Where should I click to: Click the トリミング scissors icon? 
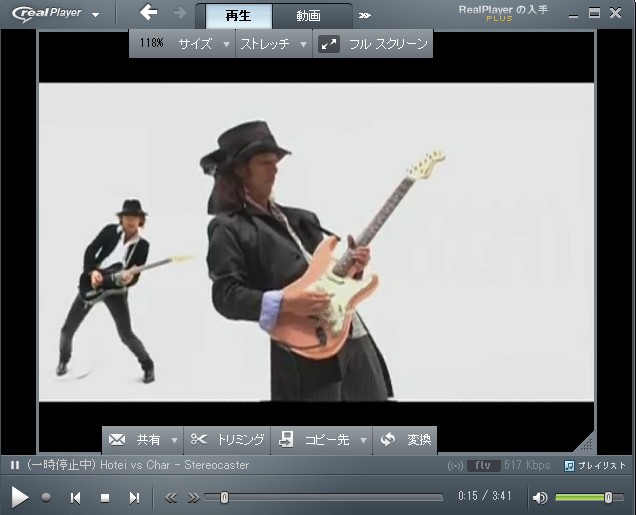pos(199,439)
